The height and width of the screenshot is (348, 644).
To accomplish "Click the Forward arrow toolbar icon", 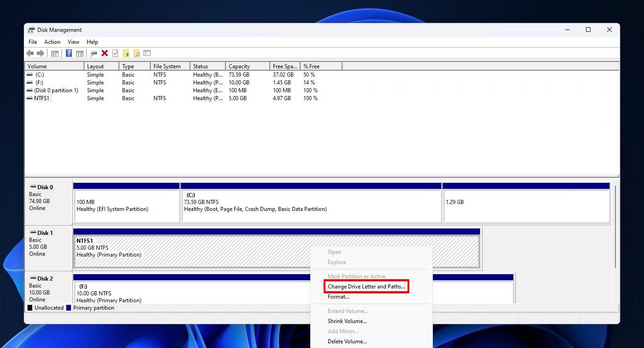I will [x=41, y=54].
